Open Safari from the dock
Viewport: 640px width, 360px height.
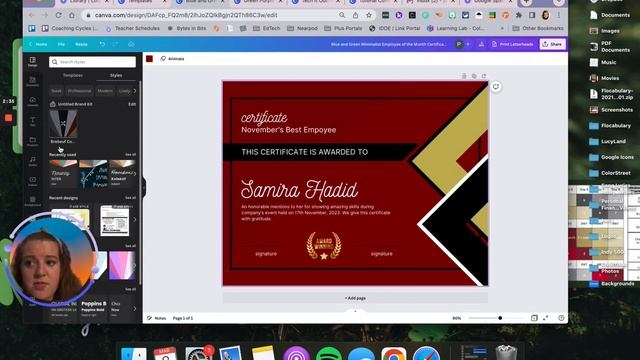tap(426, 353)
